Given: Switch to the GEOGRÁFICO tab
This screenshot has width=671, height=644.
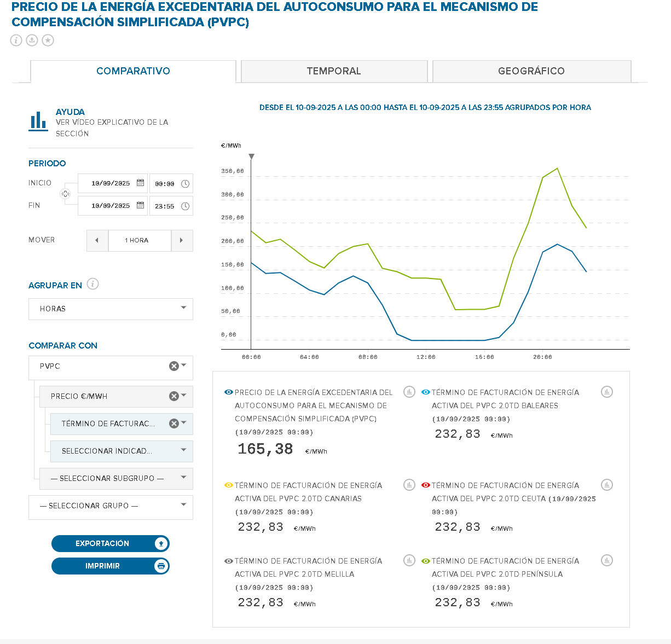Looking at the screenshot, I should point(531,71).
